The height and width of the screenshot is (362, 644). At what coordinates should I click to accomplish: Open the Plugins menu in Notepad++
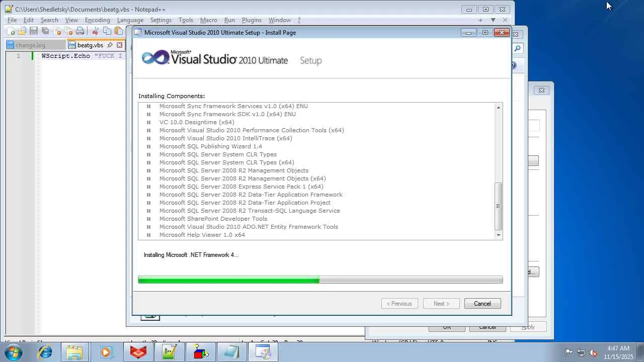pyautogui.click(x=252, y=20)
